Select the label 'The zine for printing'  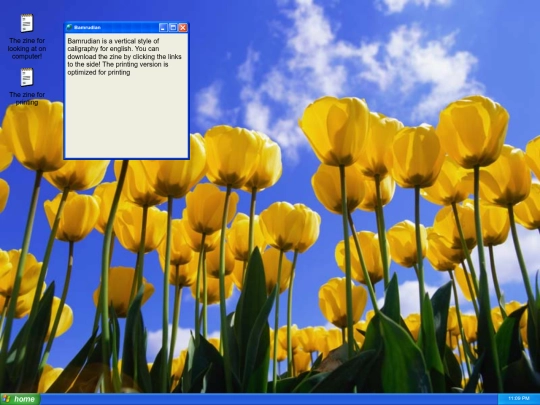pos(27,98)
